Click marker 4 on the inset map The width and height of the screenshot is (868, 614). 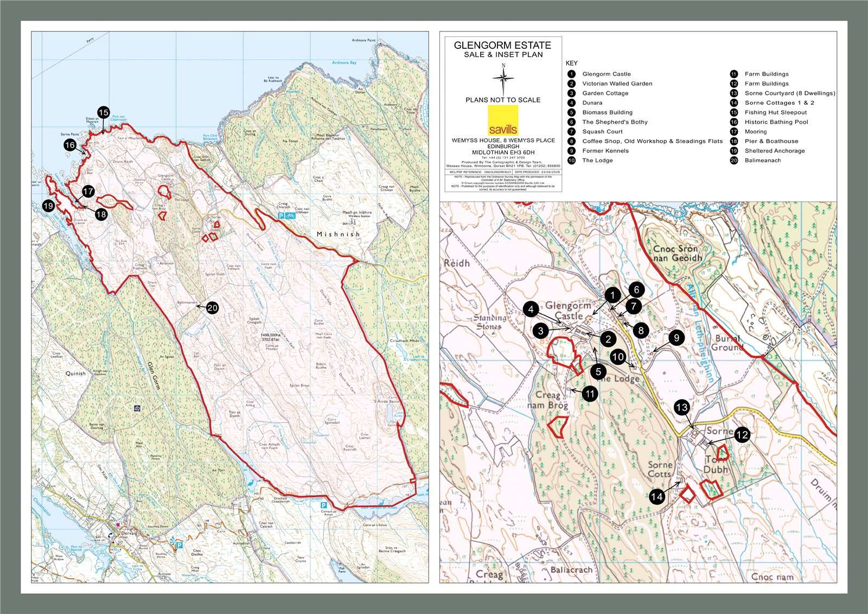(531, 310)
